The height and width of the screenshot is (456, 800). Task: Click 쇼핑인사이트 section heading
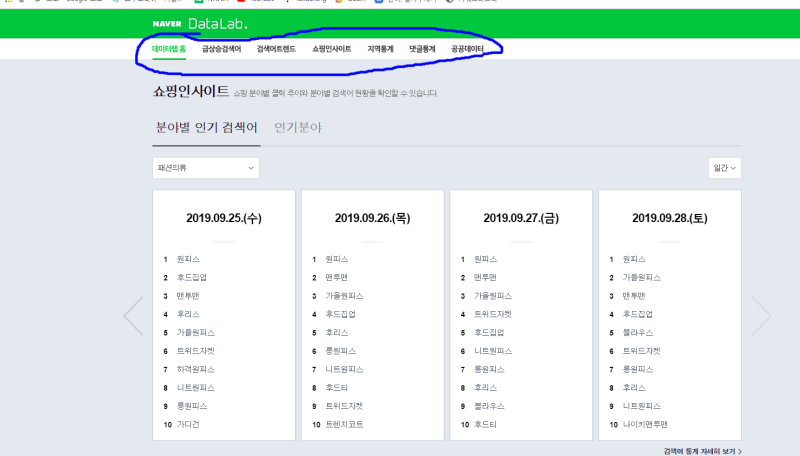point(191,91)
